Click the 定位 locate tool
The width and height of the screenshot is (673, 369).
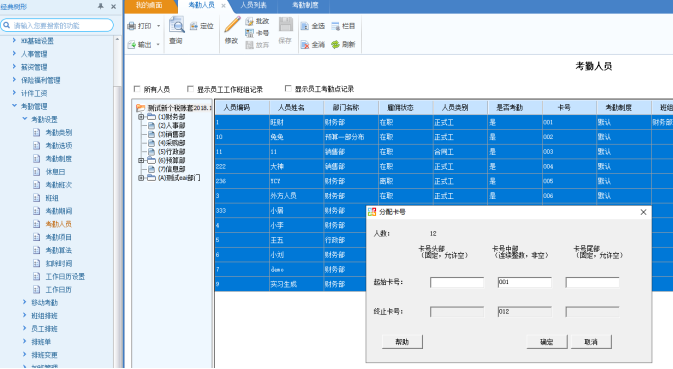pos(201,26)
